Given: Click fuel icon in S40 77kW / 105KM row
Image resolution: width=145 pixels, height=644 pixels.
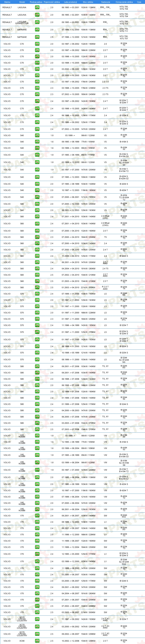Looking at the screenshot, I should pyautogui.click(x=37, y=142).
